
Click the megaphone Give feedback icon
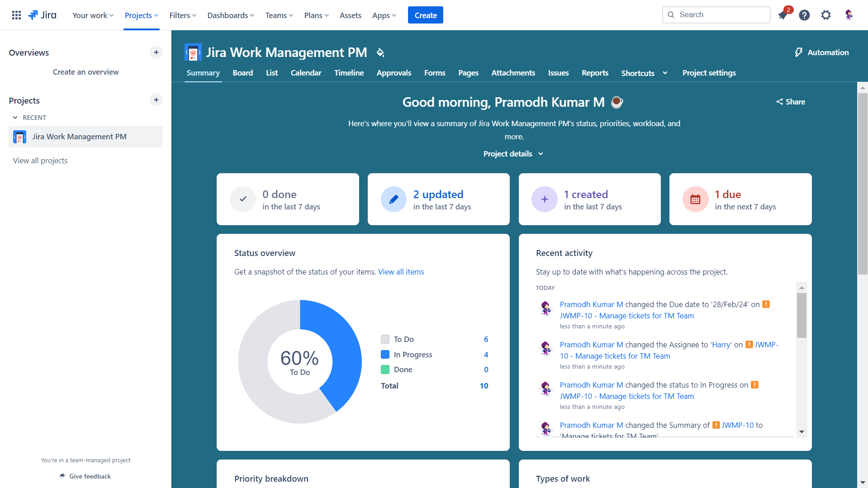(63, 476)
